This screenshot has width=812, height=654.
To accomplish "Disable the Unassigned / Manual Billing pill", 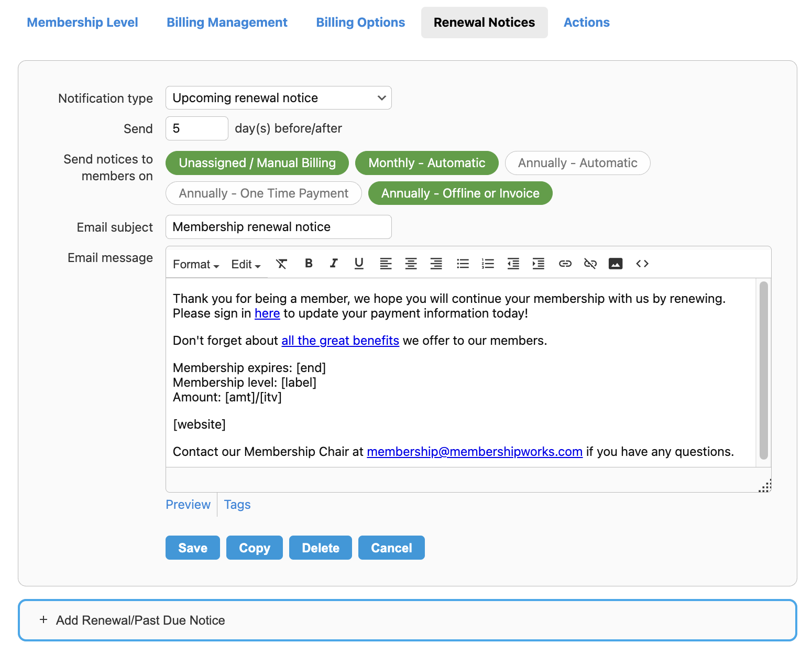I will [257, 163].
